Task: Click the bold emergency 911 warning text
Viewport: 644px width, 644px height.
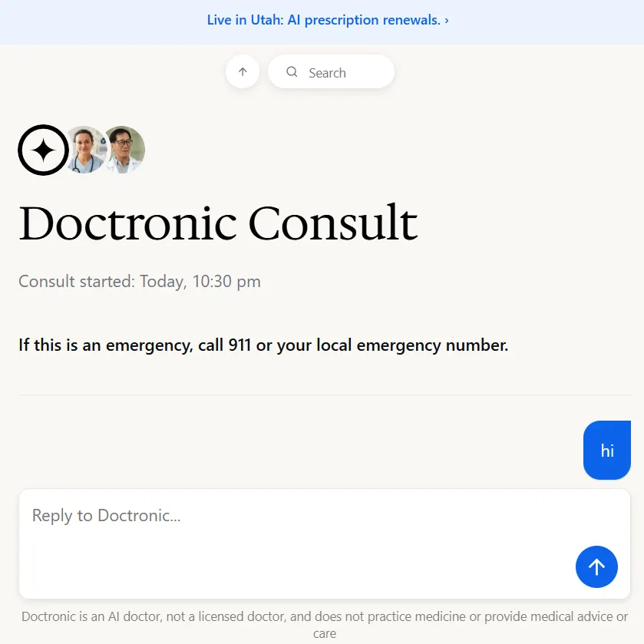Action: (263, 345)
